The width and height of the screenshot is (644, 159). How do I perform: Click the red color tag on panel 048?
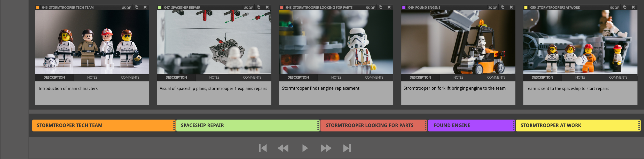pos(282,7)
